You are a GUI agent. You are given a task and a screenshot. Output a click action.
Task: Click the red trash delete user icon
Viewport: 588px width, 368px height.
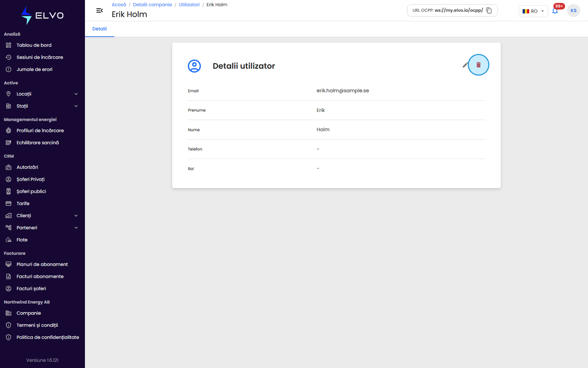pos(478,65)
